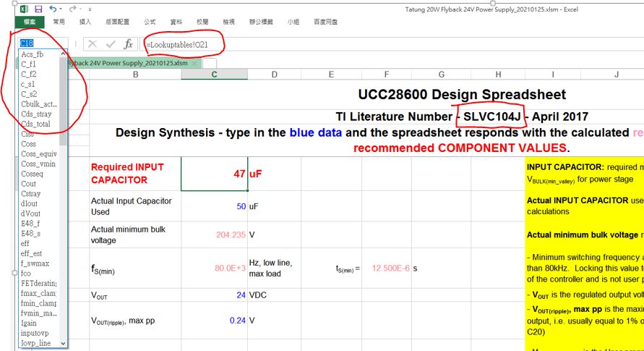This screenshot has width=644, height=351.
Task: Open the 公式 (Formulas) ribbon tab
Action: (x=150, y=22)
